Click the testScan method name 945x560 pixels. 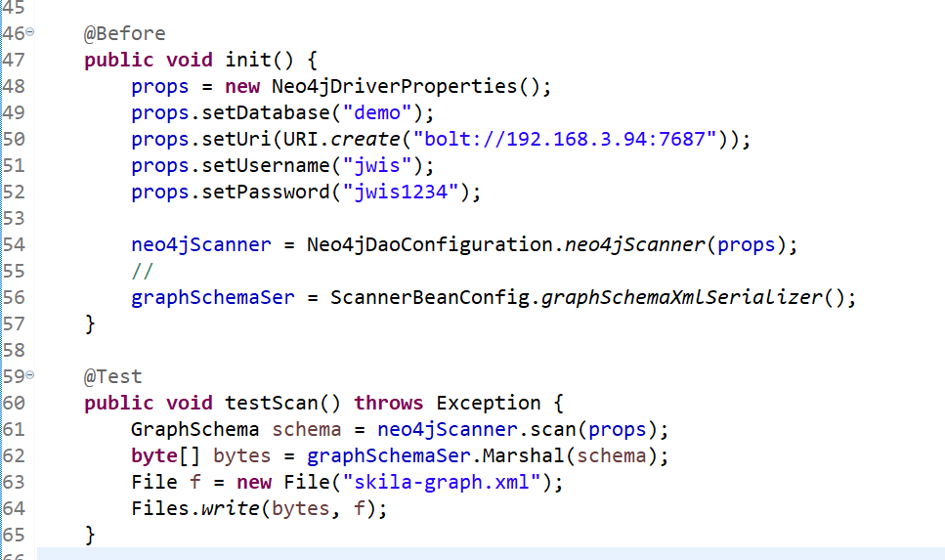click(x=272, y=404)
